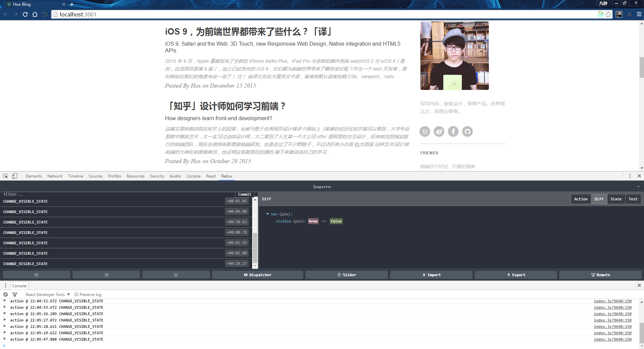This screenshot has width=644, height=349.
Task: Open the JB JetBrains extension
Action: point(619,14)
